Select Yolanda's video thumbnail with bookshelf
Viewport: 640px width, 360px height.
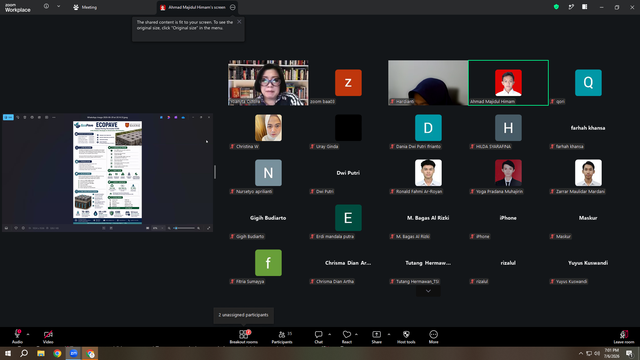coord(268,83)
